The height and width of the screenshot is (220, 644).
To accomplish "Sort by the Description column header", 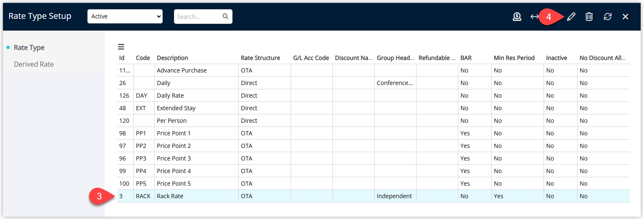I will click(172, 58).
